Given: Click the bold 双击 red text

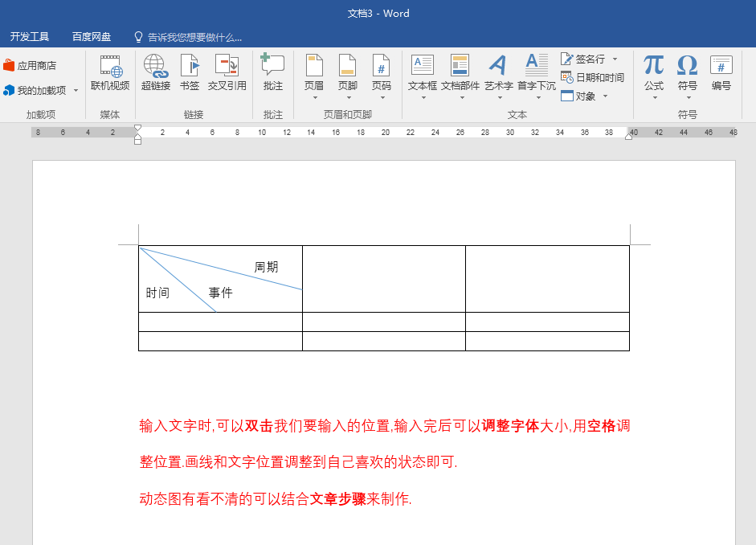Looking at the screenshot, I should (x=259, y=426).
